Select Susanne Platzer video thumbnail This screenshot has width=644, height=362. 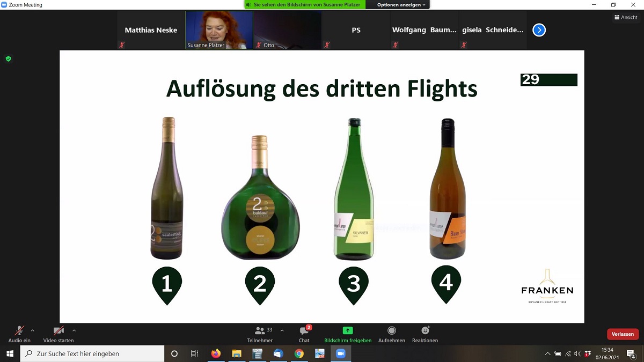(219, 30)
